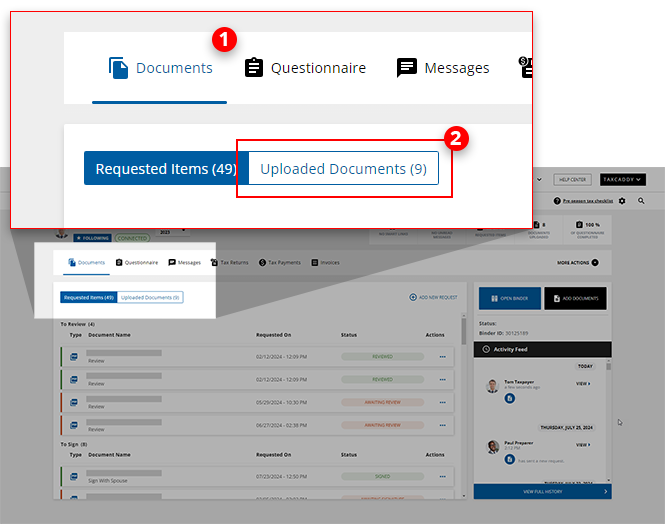
Task: Click the Questionnaire clipboard icon in the callout
Action: point(254,68)
